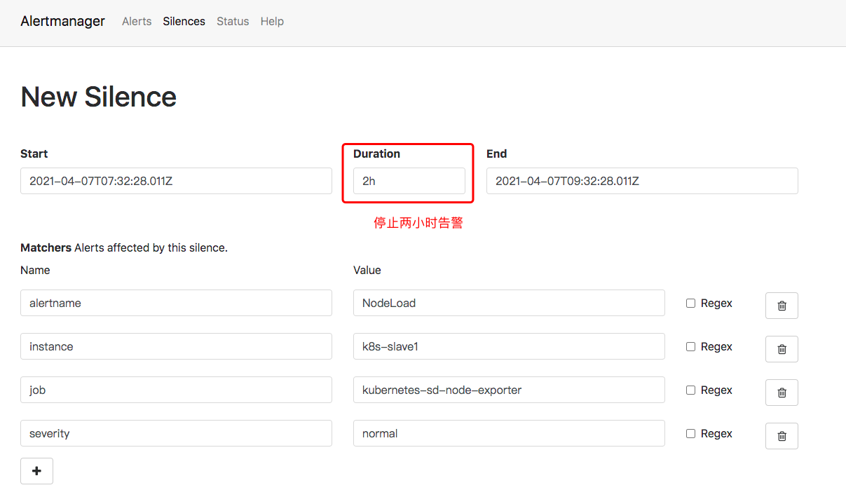
Task: Toggle Regex on the normal severity matcher
Action: click(x=690, y=433)
